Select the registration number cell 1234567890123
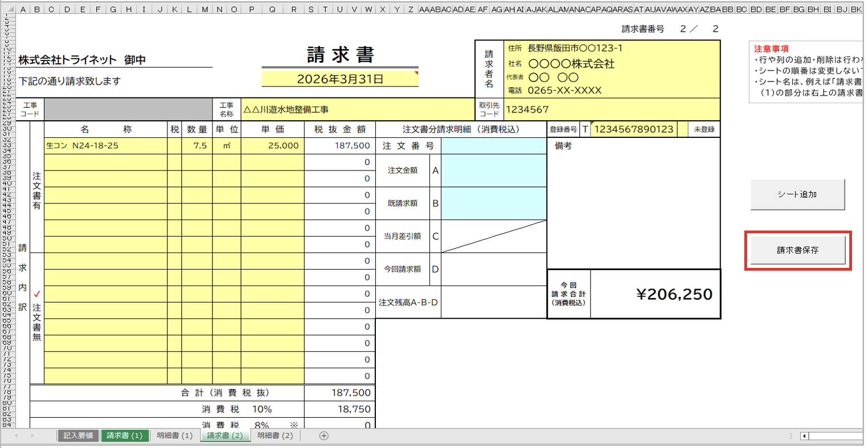Image resolution: width=868 pixels, height=448 pixels. [634, 129]
